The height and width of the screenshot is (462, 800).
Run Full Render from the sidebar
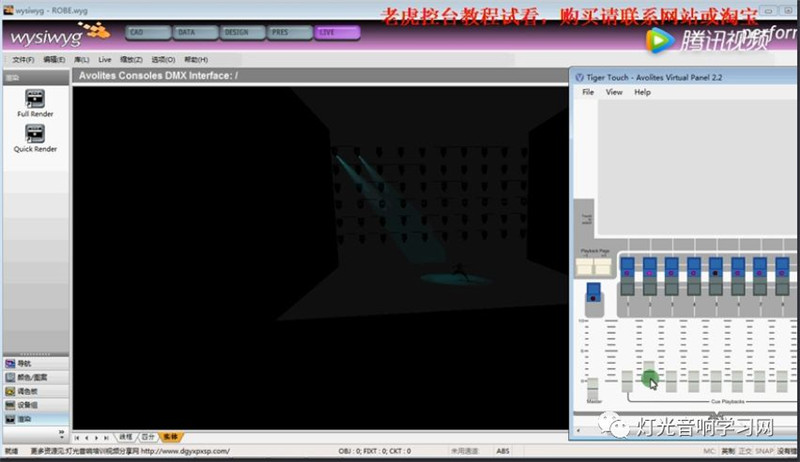[x=35, y=103]
